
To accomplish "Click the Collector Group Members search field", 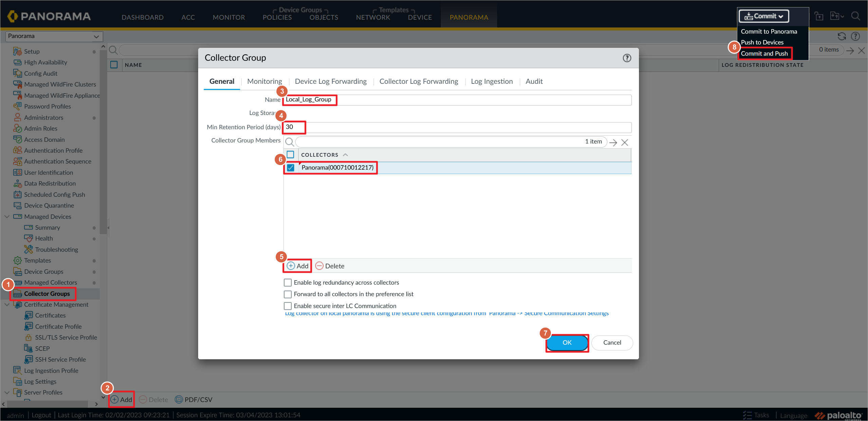I will point(451,142).
